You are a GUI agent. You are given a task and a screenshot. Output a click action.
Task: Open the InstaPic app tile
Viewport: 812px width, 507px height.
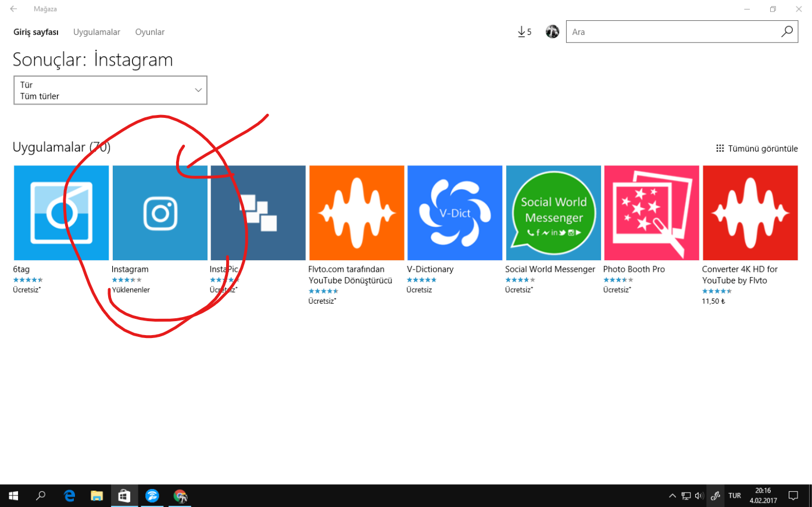[x=258, y=213]
